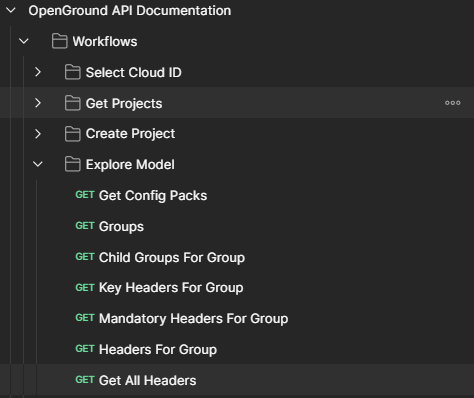Click GET badge beside Groups request
The image size is (474, 398).
[85, 226]
